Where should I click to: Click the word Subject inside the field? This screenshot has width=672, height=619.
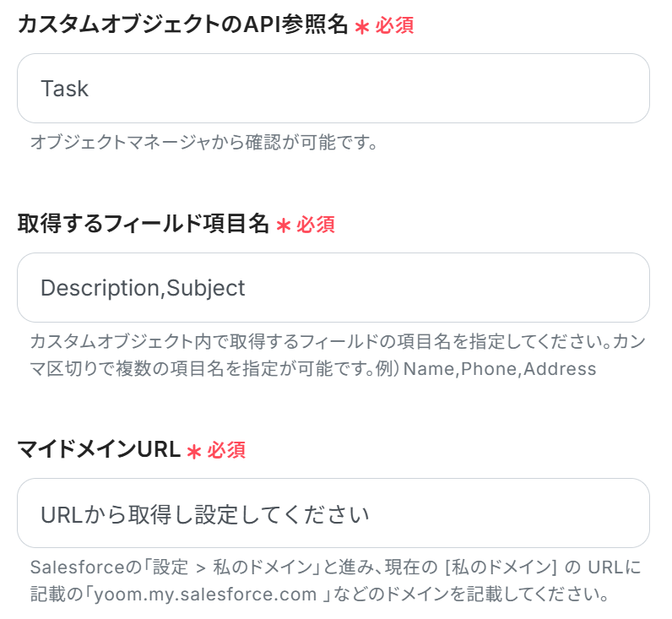point(206,288)
